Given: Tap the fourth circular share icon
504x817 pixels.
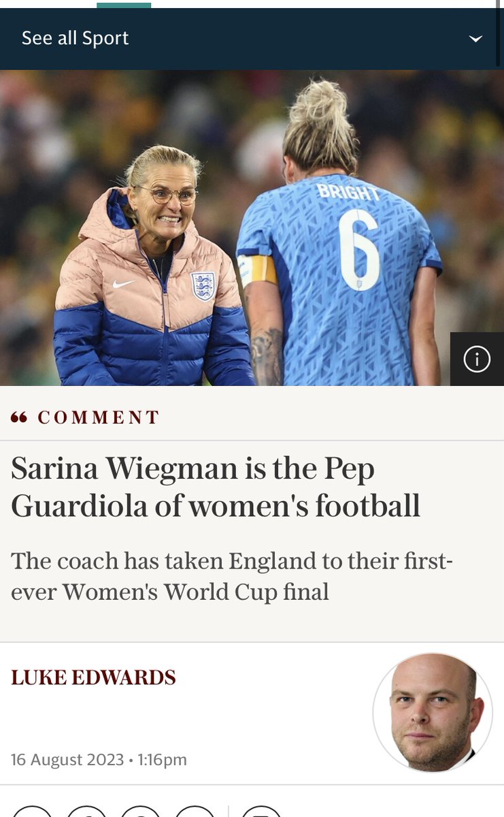Looking at the screenshot, I should tap(195, 812).
